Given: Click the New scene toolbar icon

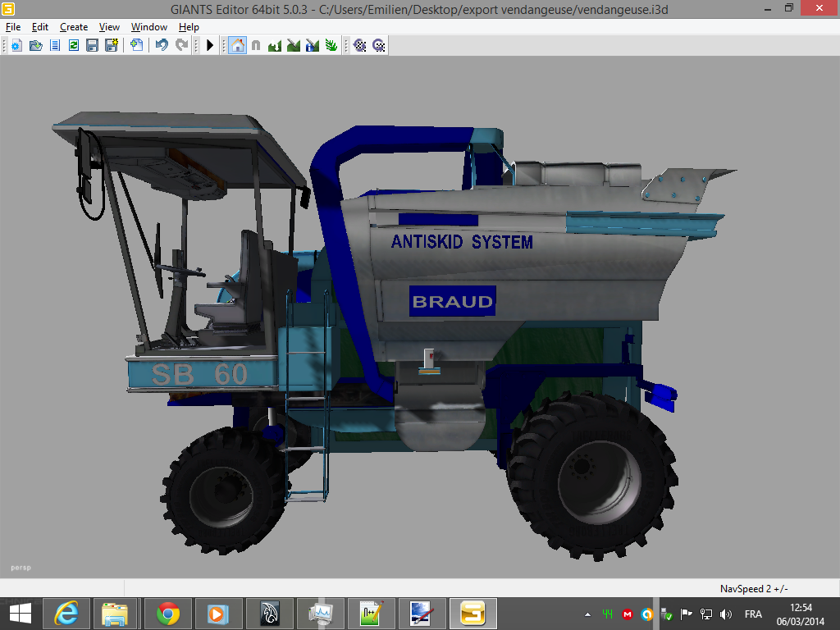Looking at the screenshot, I should click(16, 46).
